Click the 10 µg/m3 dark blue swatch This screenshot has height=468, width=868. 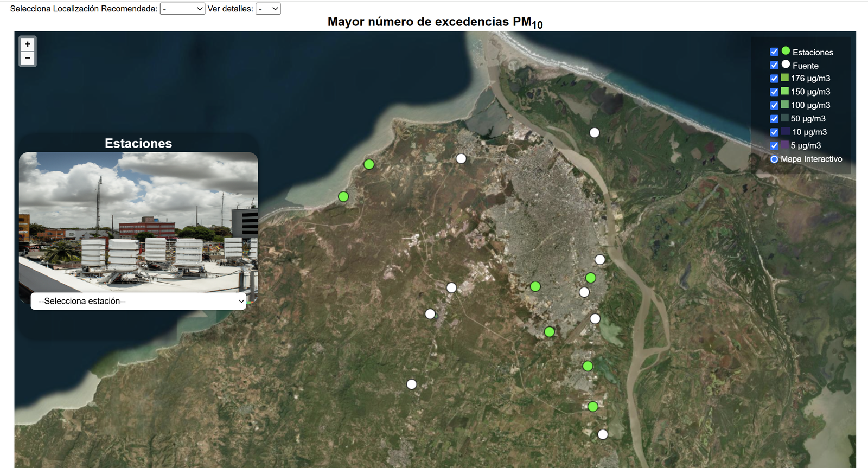coord(786,131)
